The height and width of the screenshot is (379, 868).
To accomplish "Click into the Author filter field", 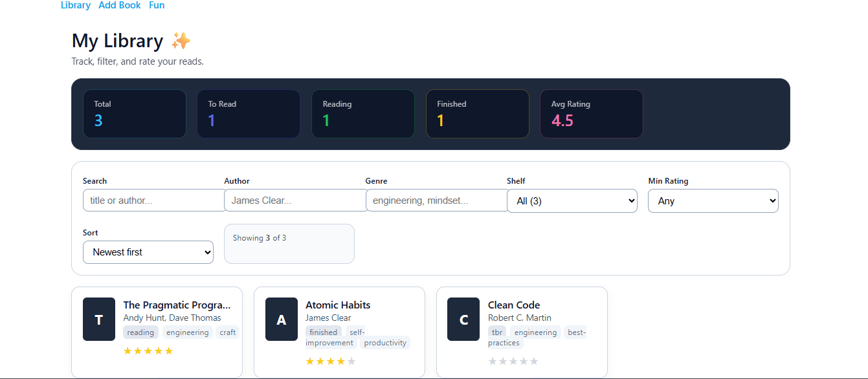I will (x=295, y=200).
